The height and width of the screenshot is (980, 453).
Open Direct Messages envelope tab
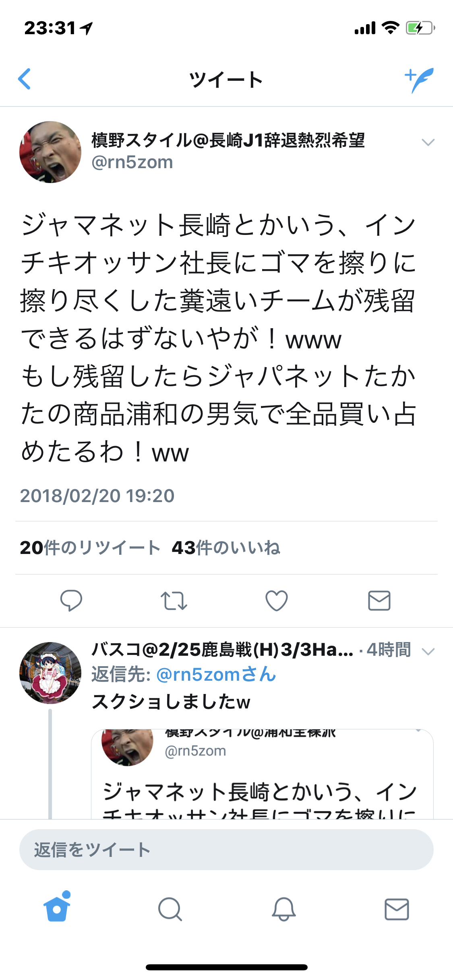coord(397,909)
